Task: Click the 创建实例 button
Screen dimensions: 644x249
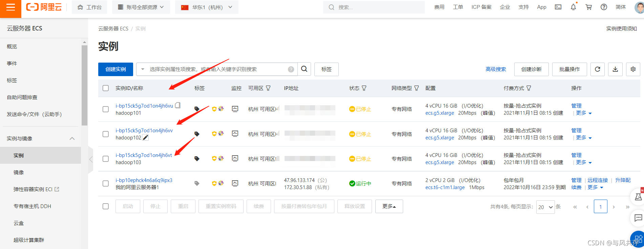Action: pyautogui.click(x=116, y=69)
